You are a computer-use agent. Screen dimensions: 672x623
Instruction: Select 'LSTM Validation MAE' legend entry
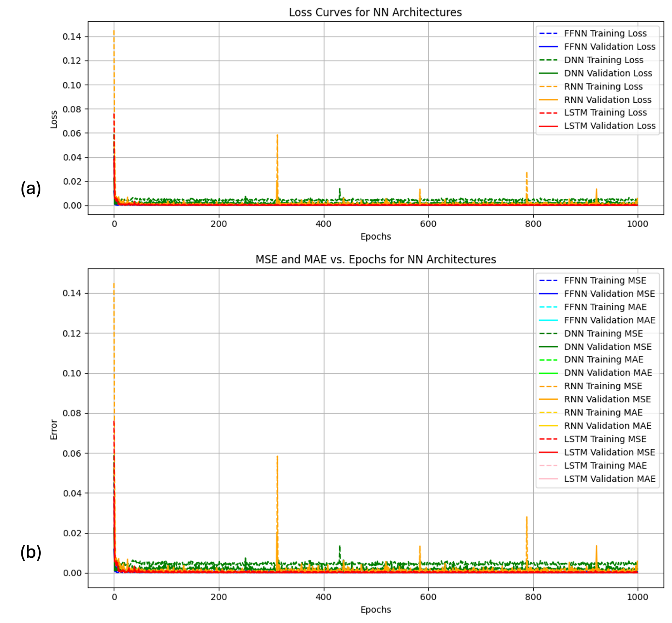(x=597, y=479)
